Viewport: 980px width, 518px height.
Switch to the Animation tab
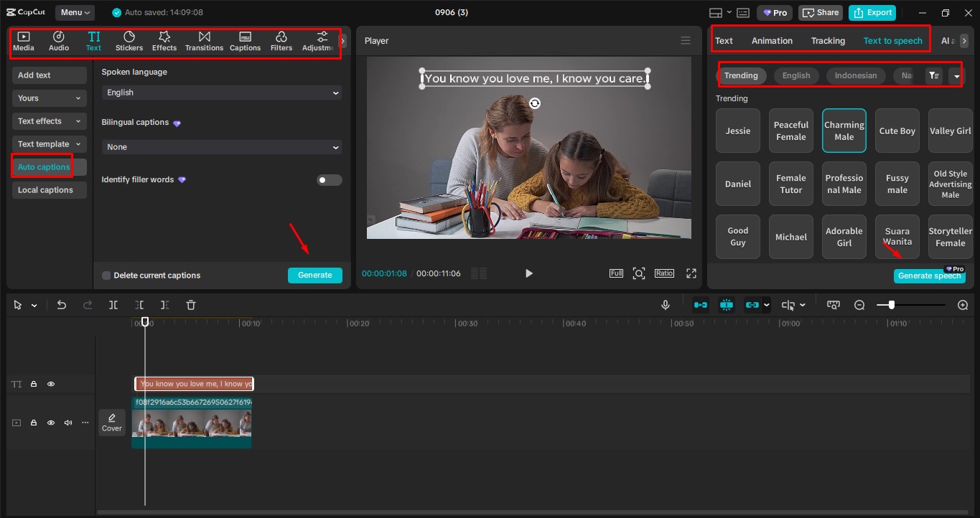click(772, 40)
